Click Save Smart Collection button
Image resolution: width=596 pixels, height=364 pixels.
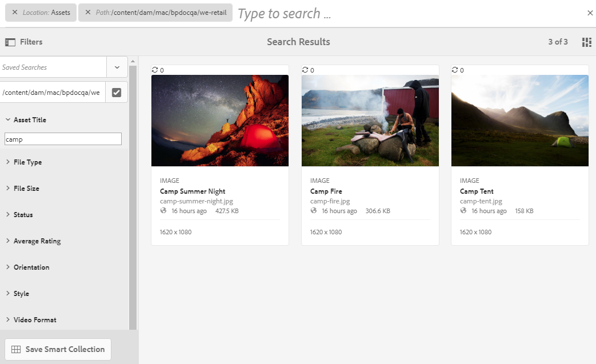pyautogui.click(x=58, y=349)
